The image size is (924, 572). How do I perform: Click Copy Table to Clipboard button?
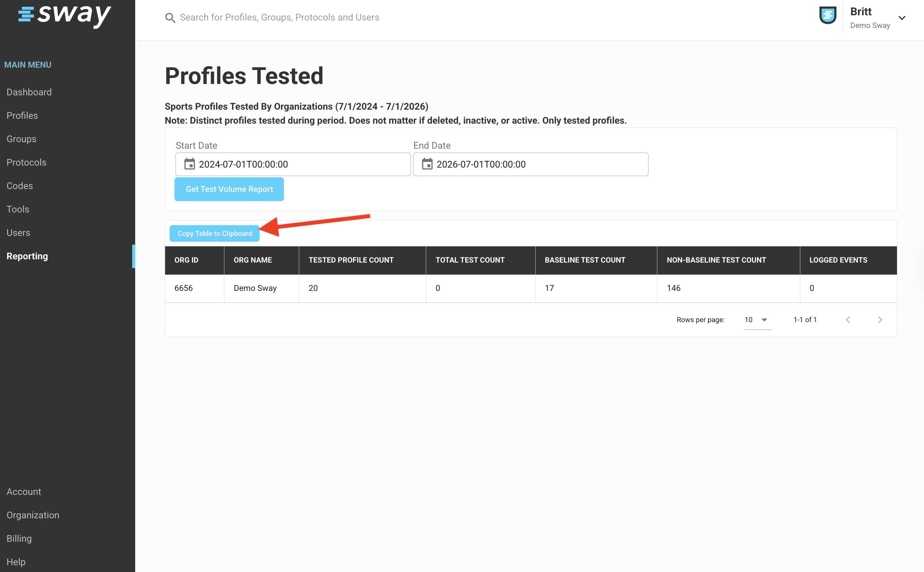(x=215, y=233)
